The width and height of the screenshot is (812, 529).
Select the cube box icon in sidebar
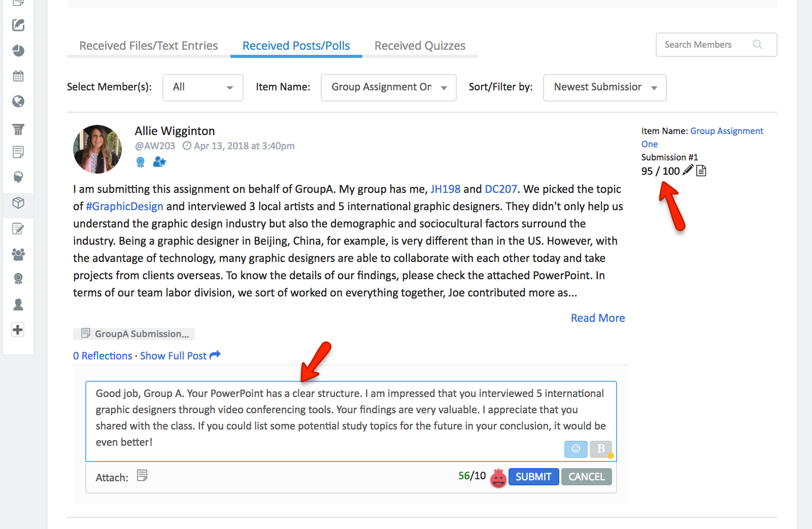[x=18, y=203]
